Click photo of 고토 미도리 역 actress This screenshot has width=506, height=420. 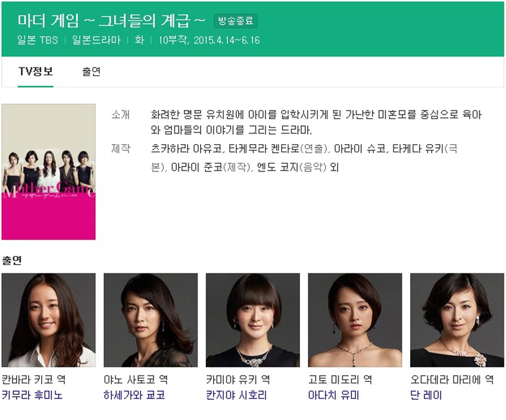(x=355, y=320)
